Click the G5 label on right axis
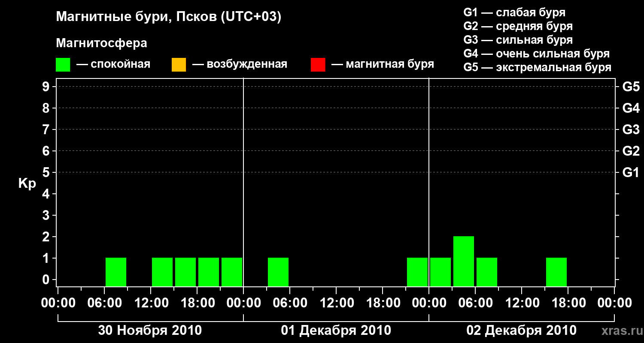 point(631,87)
